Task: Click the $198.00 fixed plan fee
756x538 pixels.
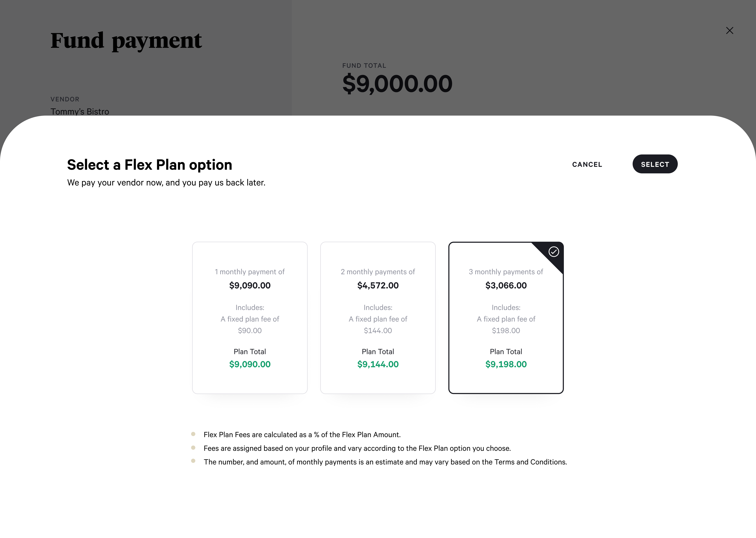Action: pyautogui.click(x=506, y=330)
